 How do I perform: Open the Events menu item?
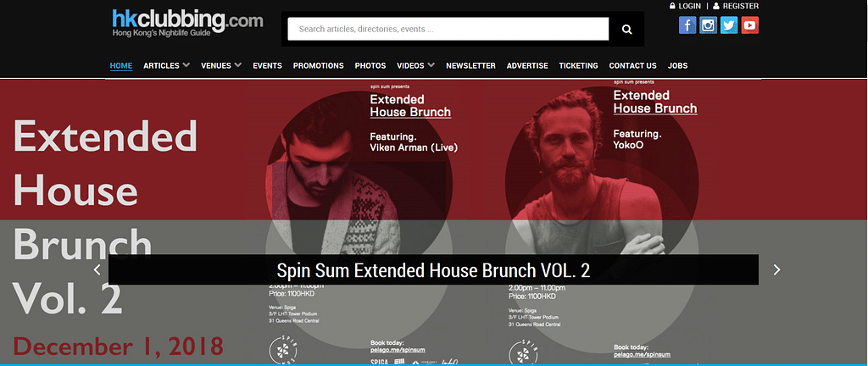click(x=267, y=65)
